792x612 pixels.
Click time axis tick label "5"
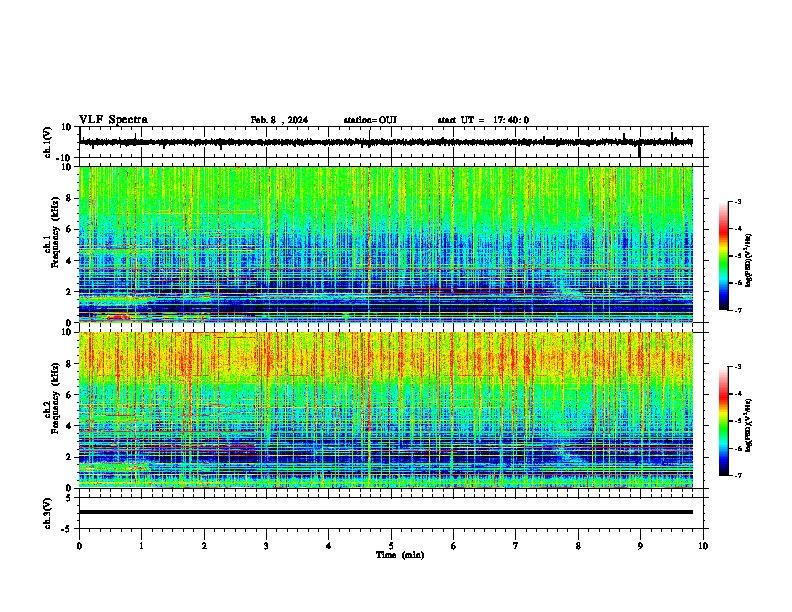coord(391,546)
